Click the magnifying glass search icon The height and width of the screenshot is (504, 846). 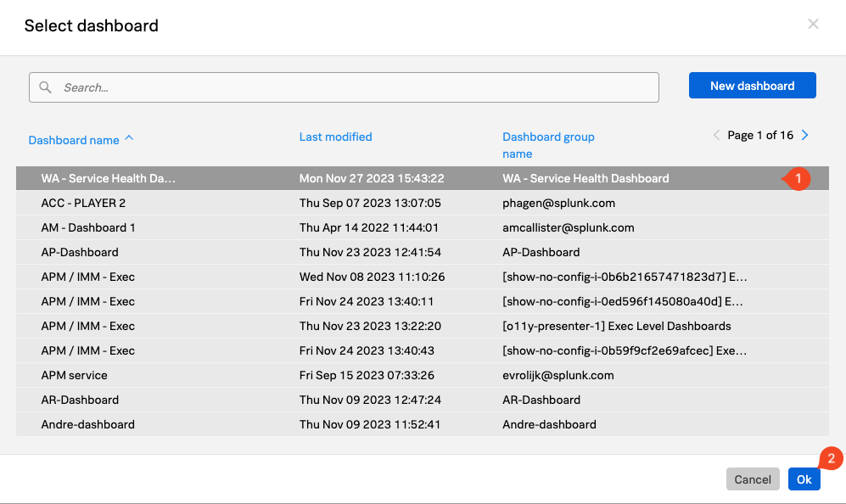pyautogui.click(x=46, y=87)
